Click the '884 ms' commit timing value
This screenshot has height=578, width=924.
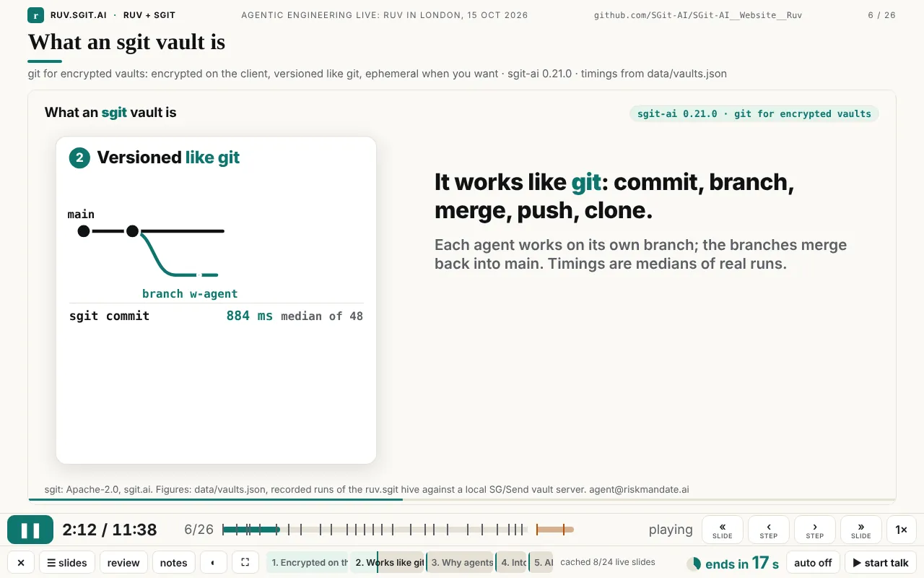tap(250, 316)
